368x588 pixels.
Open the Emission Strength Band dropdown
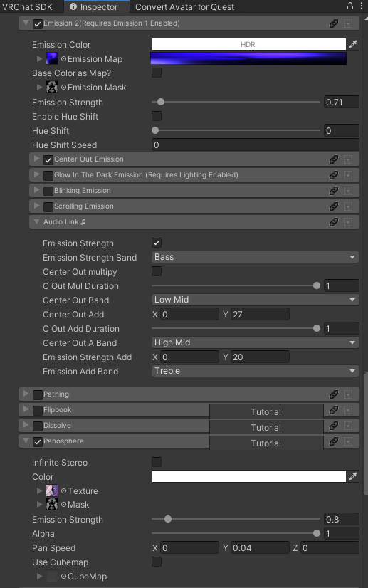click(x=255, y=257)
